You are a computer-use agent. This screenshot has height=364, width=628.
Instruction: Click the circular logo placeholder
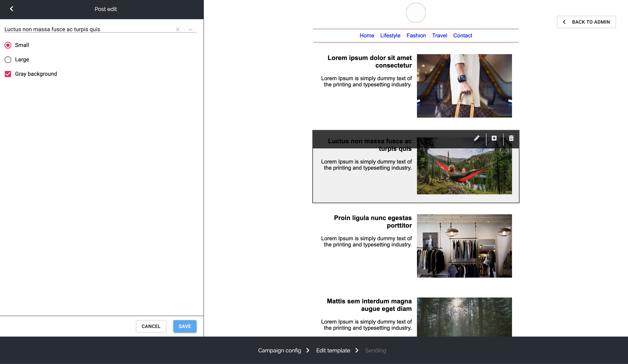pos(416,13)
